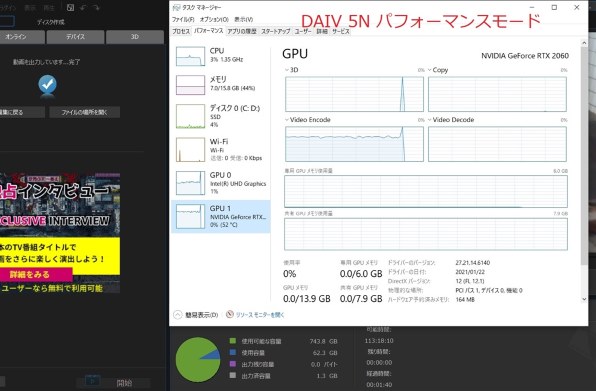Click ディスク作成 tab in editor
The height and width of the screenshot is (391, 596).
click(51, 22)
